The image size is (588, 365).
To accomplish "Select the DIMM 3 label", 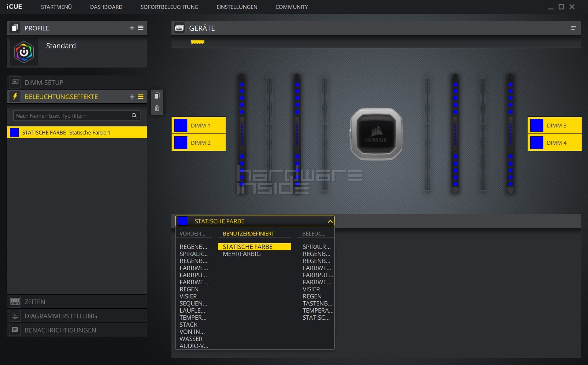I will [556, 125].
